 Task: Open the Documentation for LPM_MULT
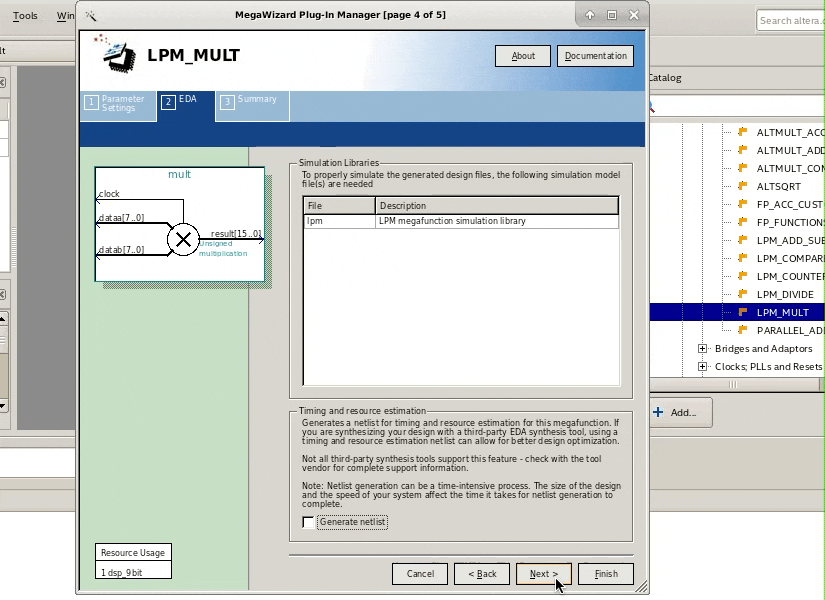coord(596,56)
